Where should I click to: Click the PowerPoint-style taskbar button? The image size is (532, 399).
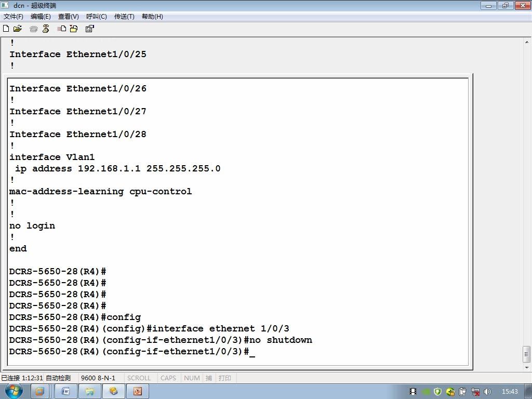click(137, 392)
